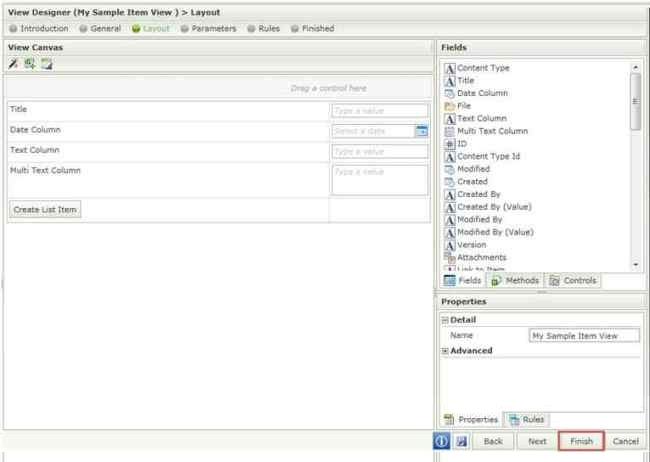Click the Fields list scrollbar thumb

point(635,102)
